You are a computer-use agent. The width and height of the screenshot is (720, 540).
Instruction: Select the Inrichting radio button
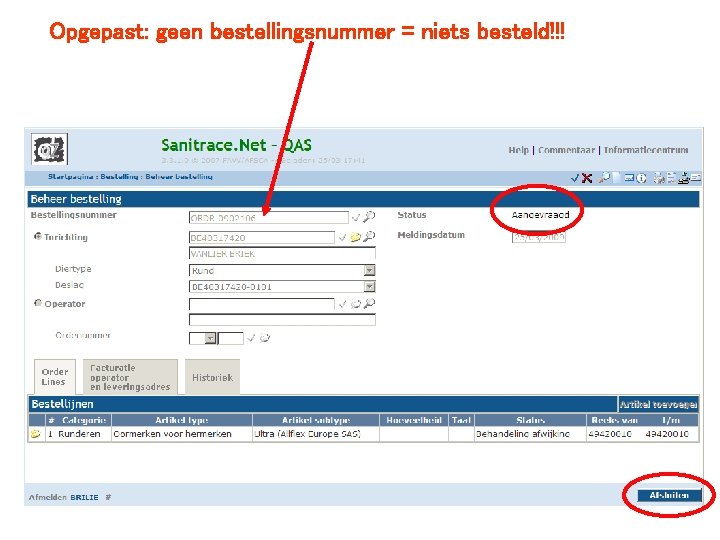(38, 236)
